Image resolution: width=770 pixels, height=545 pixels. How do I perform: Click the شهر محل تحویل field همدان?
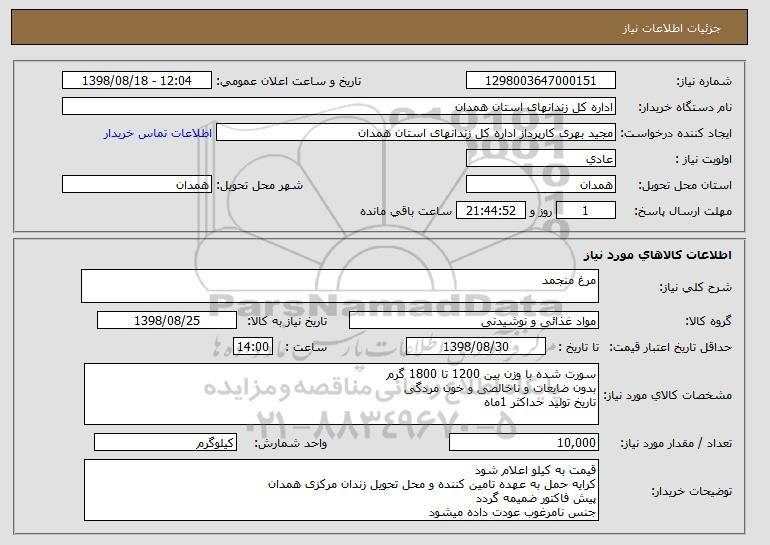[137, 185]
